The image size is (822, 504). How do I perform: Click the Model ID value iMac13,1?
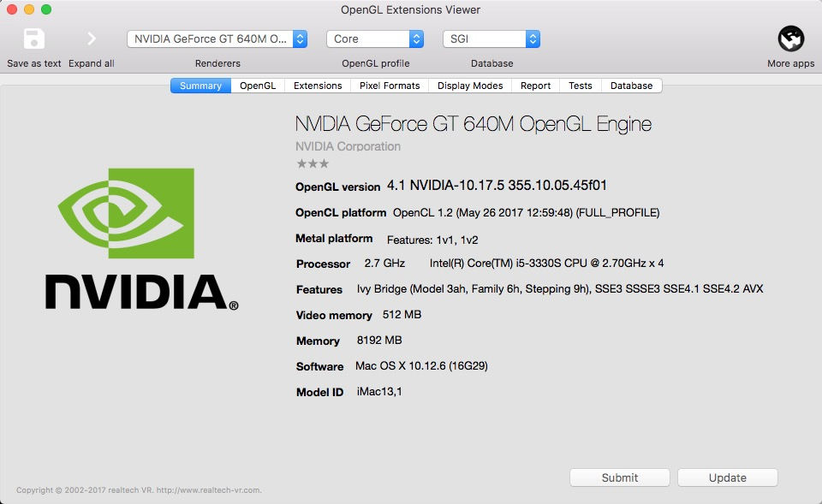(x=379, y=391)
